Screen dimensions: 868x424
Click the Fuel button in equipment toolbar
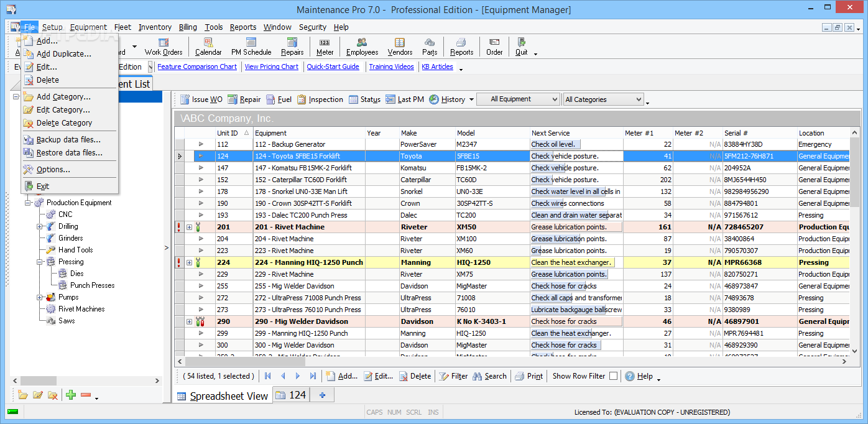pyautogui.click(x=279, y=99)
